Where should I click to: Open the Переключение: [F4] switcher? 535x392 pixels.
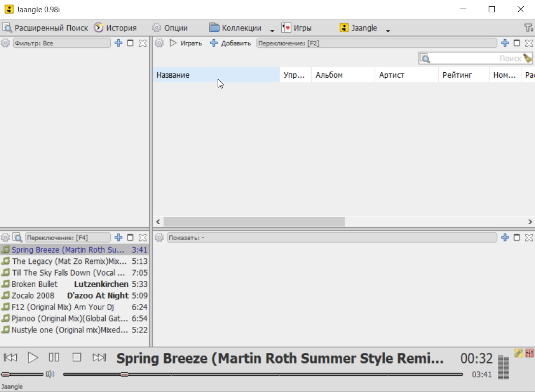tap(68, 238)
